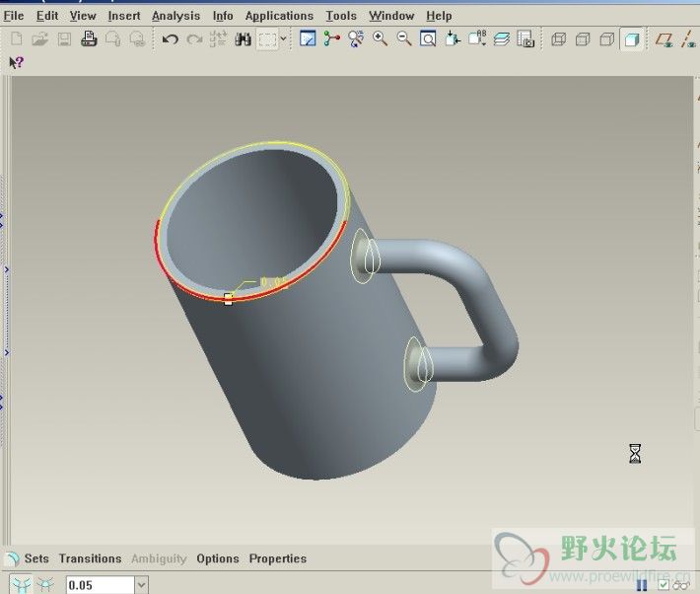
Task: Redo the last undone action
Action: click(x=194, y=39)
